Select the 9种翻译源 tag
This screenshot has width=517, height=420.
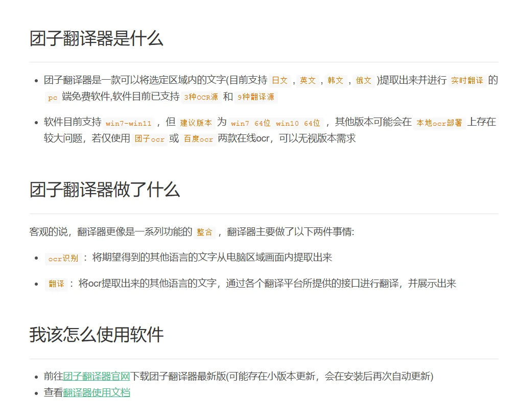click(x=255, y=97)
